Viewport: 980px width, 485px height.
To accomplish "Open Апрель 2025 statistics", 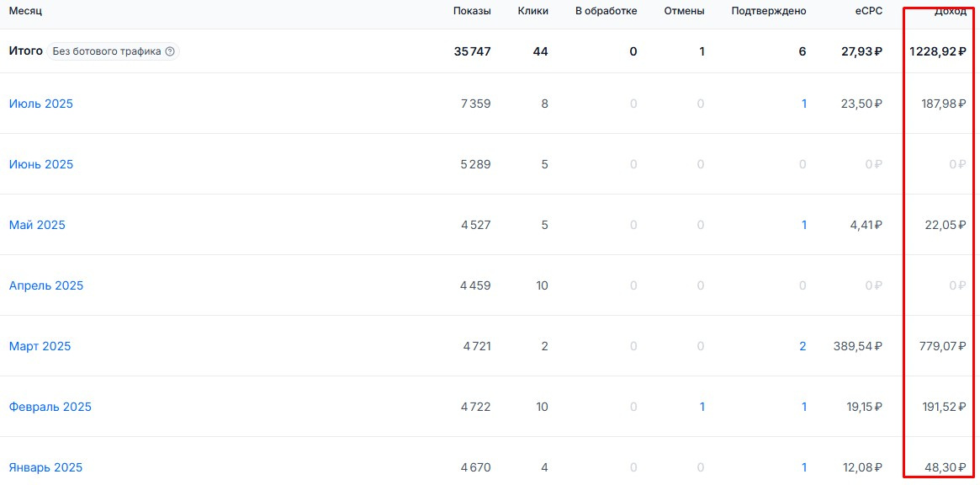I will pos(46,285).
